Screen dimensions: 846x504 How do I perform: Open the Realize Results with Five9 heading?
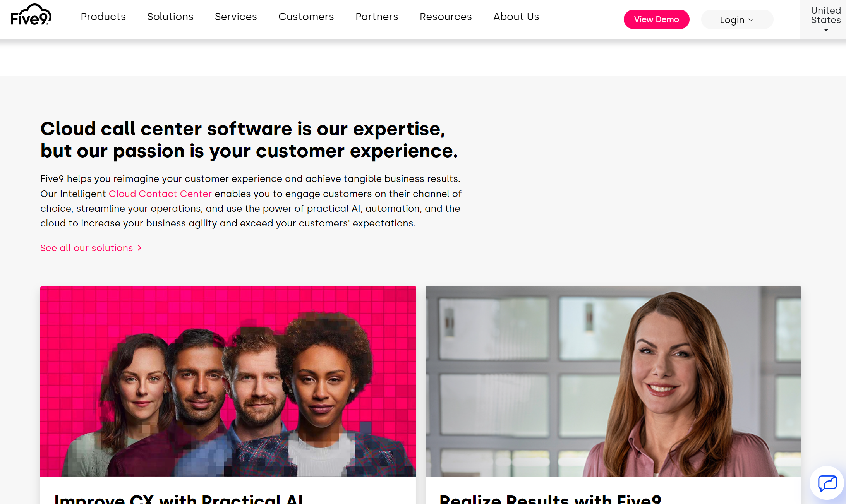click(550, 499)
